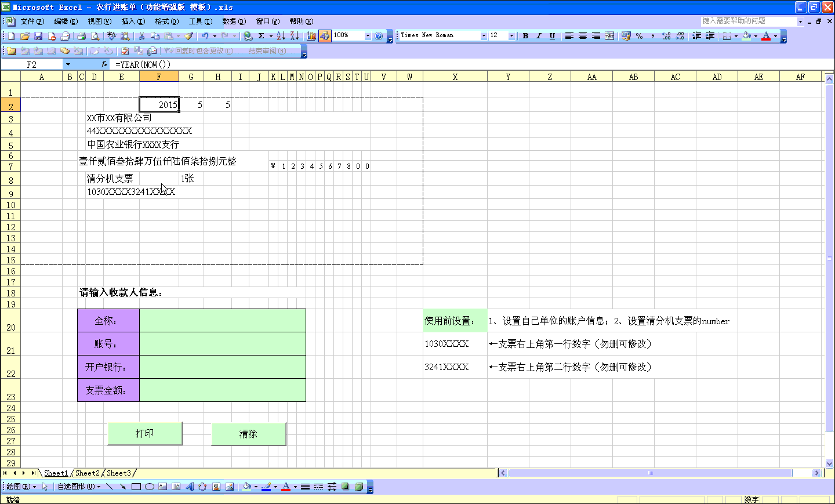Click the Sort Ascending icon
Screen dimensions: 835x504
[281, 36]
